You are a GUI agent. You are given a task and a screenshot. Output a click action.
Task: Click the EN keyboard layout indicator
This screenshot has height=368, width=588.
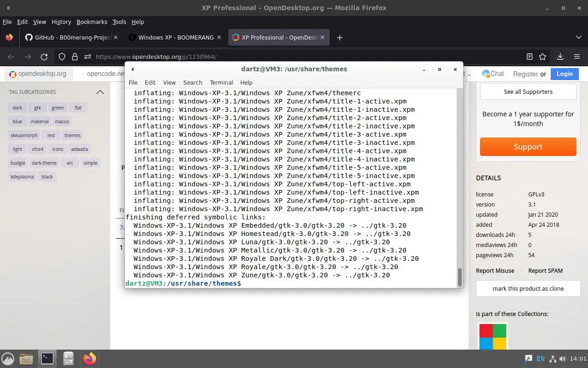point(541,358)
